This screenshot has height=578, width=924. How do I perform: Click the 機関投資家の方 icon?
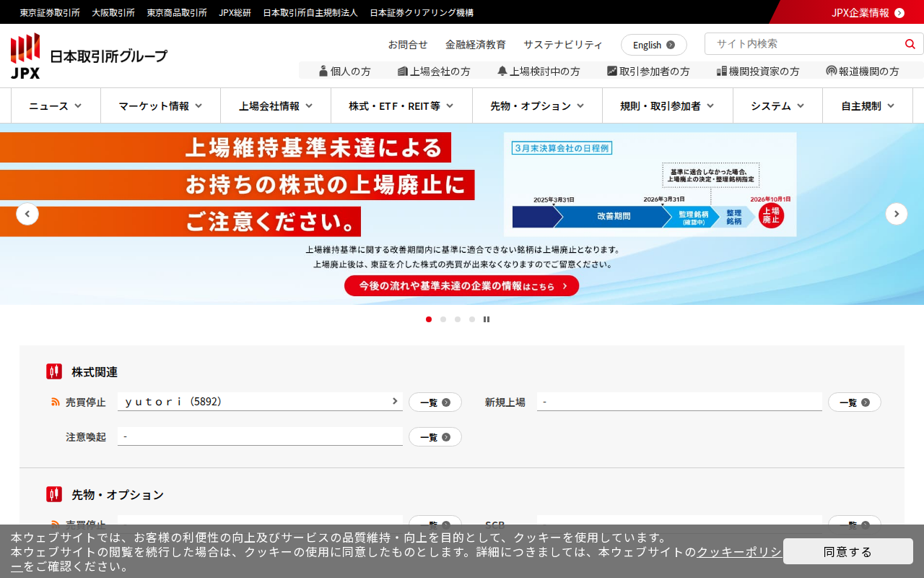pyautogui.click(x=722, y=71)
